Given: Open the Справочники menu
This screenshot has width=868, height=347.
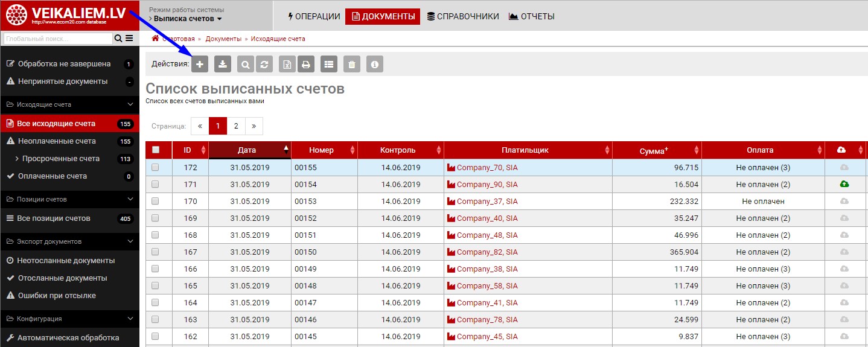Looking at the screenshot, I should [462, 16].
